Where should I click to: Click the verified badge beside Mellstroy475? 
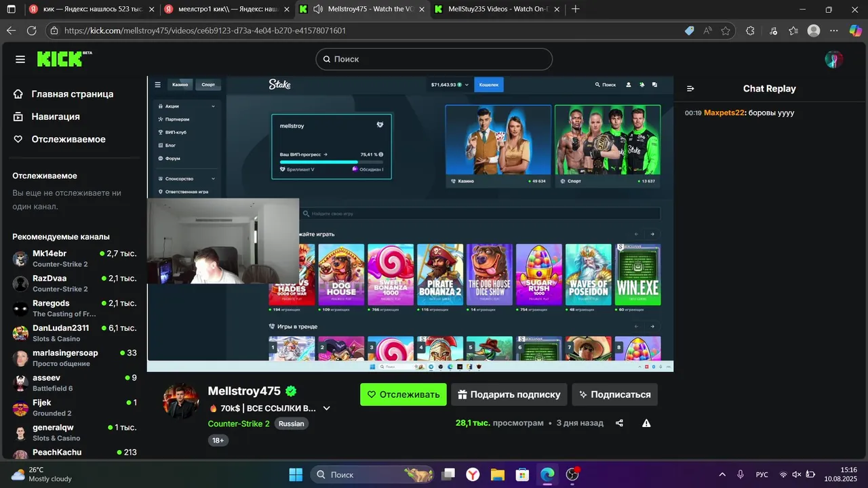click(x=292, y=391)
